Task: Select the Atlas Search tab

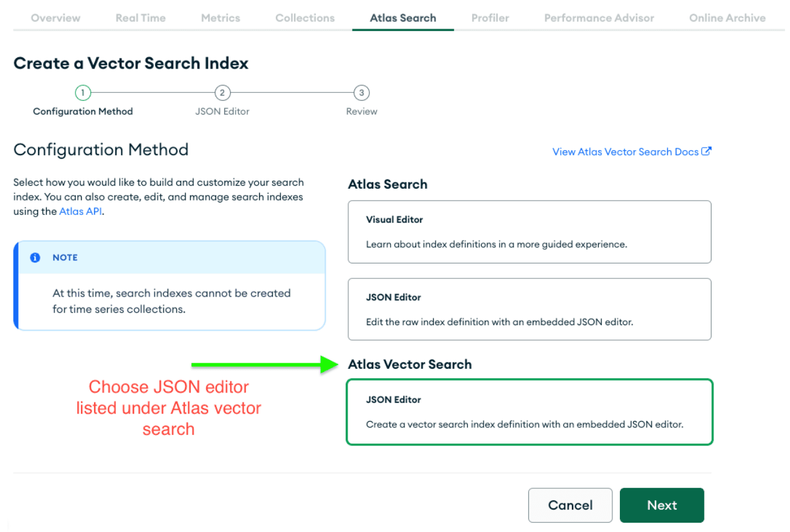Action: [x=402, y=18]
